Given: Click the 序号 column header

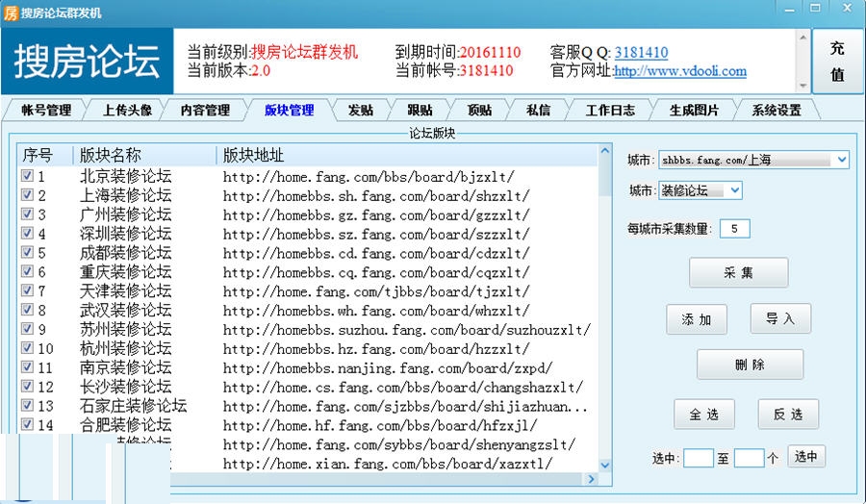Looking at the screenshot, I should click(x=46, y=155).
